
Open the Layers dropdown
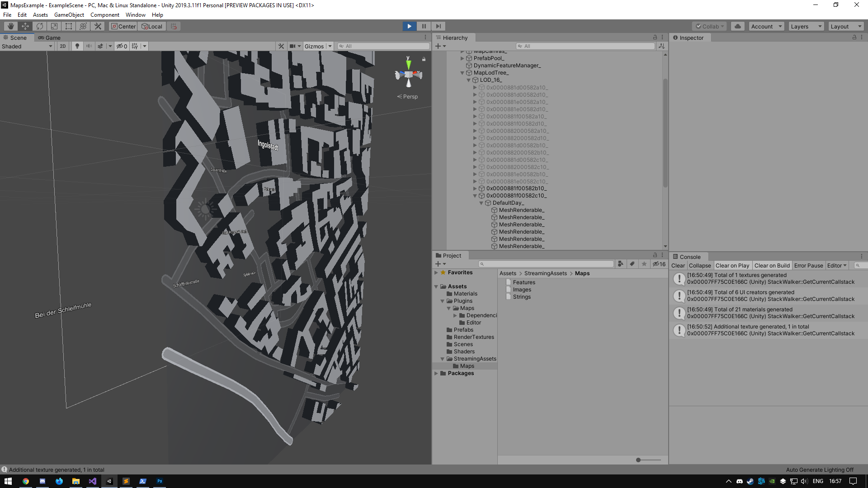806,26
